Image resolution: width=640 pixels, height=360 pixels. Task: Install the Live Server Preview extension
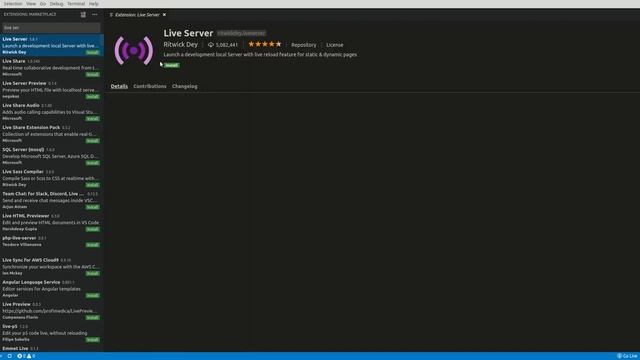tap(93, 96)
